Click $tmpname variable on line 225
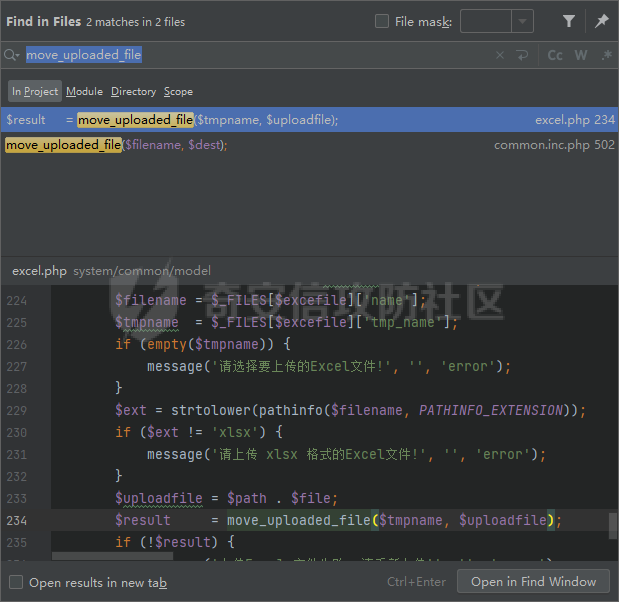This screenshot has height=602, width=619. tap(146, 323)
